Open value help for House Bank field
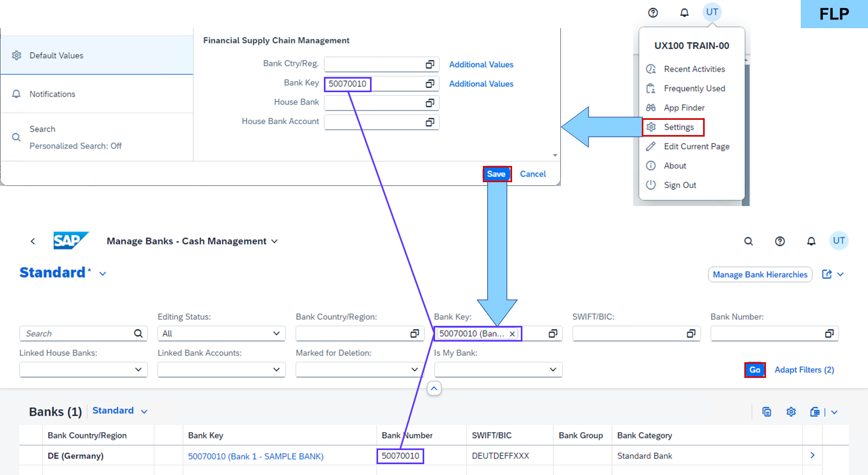The width and height of the screenshot is (868, 475). [x=430, y=103]
